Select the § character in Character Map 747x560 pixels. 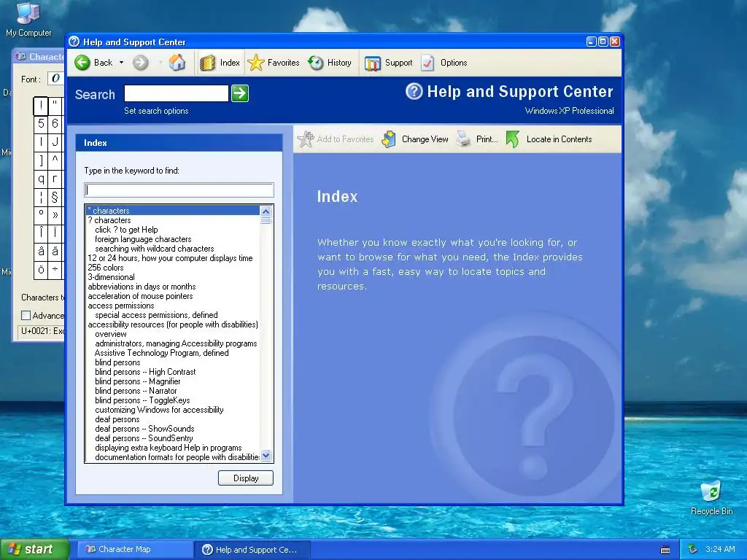pyautogui.click(x=55, y=197)
